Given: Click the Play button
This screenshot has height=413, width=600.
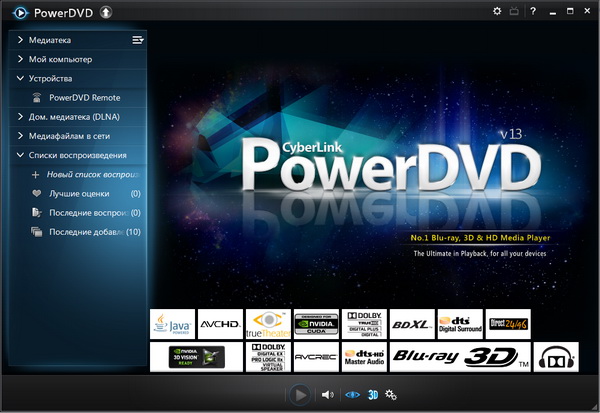Looking at the screenshot, I should click(299, 394).
